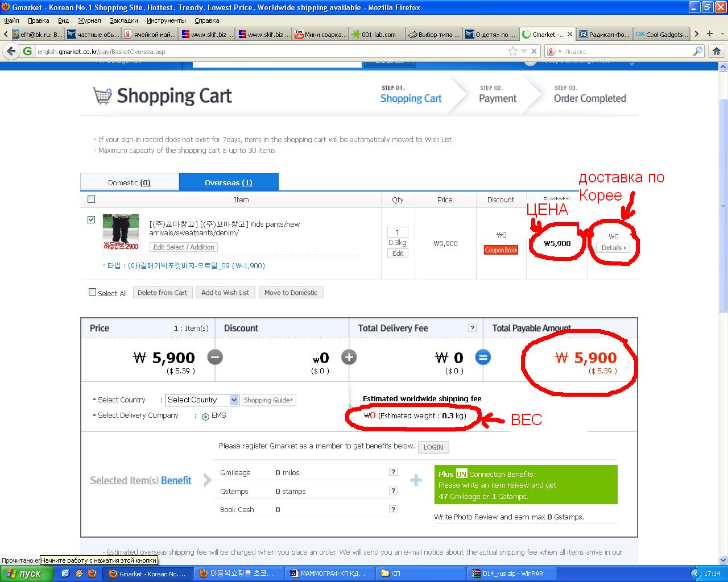
Task: Open D14_rus.zip WinRAR taskbar item
Action: point(511,573)
